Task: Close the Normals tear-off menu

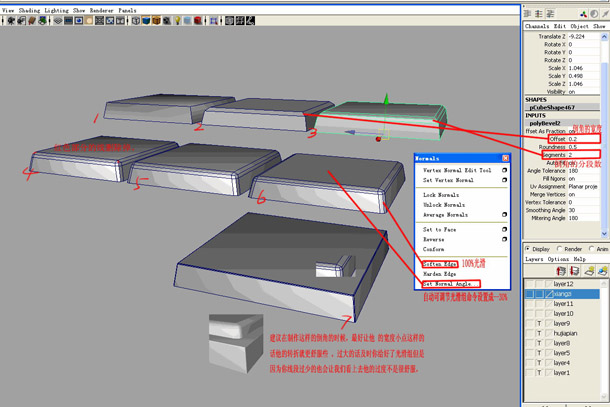Action: (x=505, y=158)
